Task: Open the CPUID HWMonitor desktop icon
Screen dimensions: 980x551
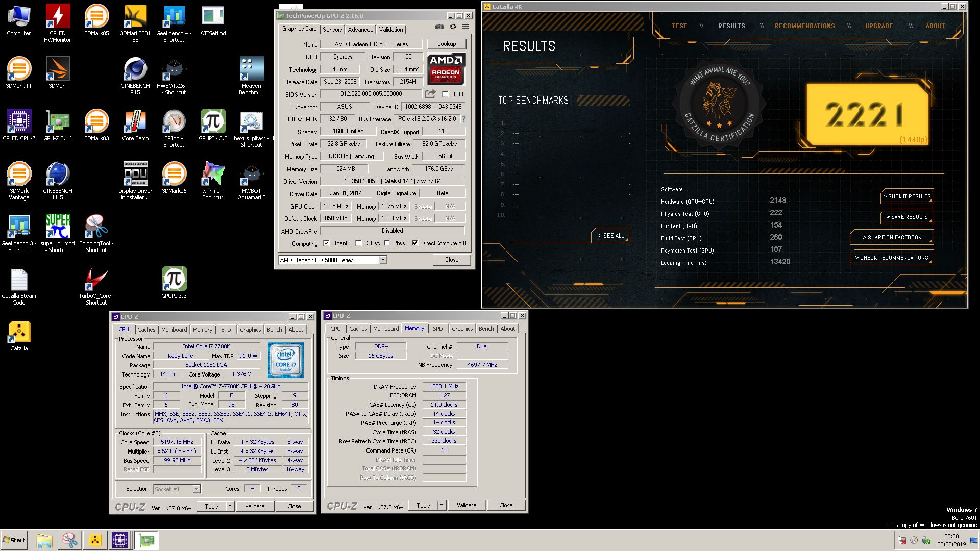Action: [58, 22]
